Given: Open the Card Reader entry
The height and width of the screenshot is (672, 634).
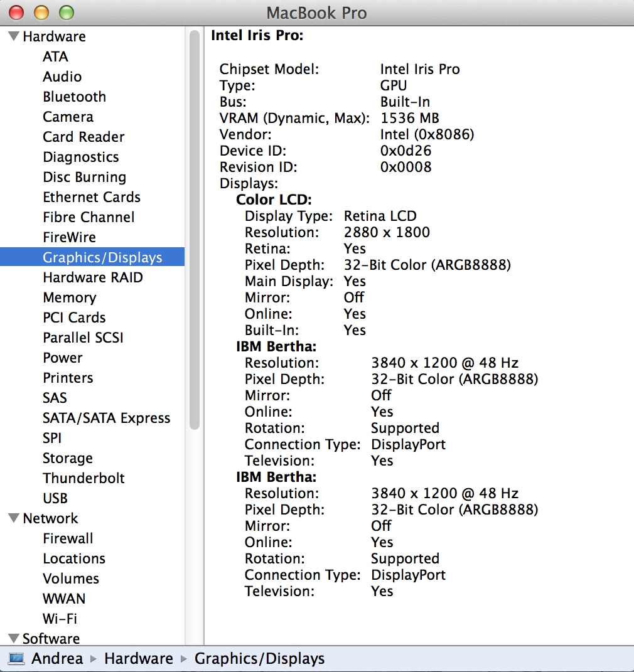Looking at the screenshot, I should (83, 137).
